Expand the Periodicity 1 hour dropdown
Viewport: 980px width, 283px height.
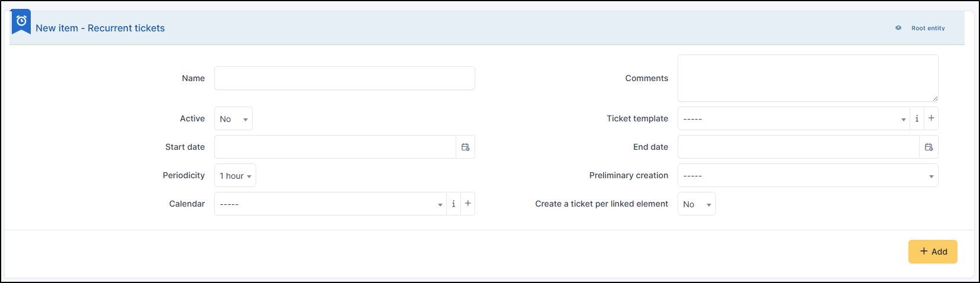pyautogui.click(x=235, y=176)
